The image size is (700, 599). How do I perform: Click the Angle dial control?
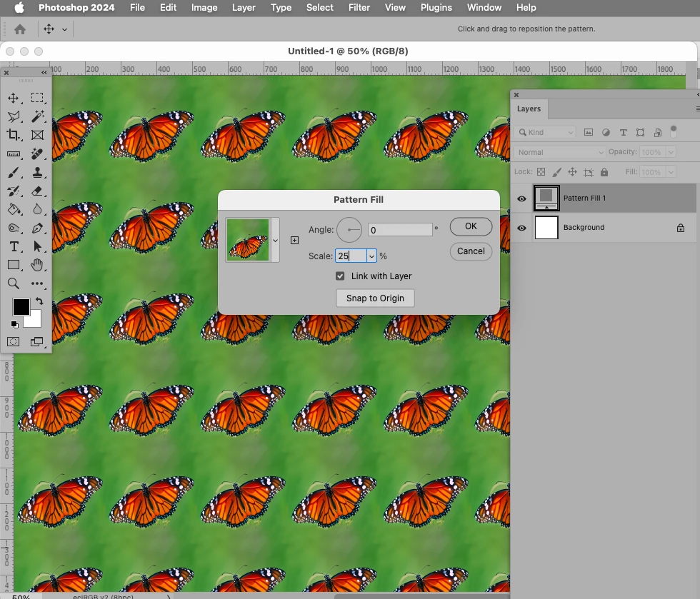(x=349, y=230)
